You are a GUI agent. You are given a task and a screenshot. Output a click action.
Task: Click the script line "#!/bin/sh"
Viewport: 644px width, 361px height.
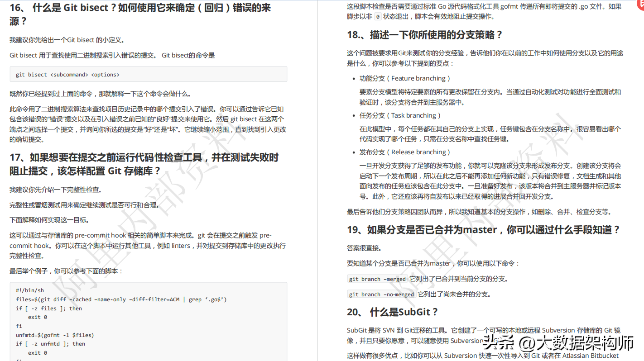click(x=30, y=290)
